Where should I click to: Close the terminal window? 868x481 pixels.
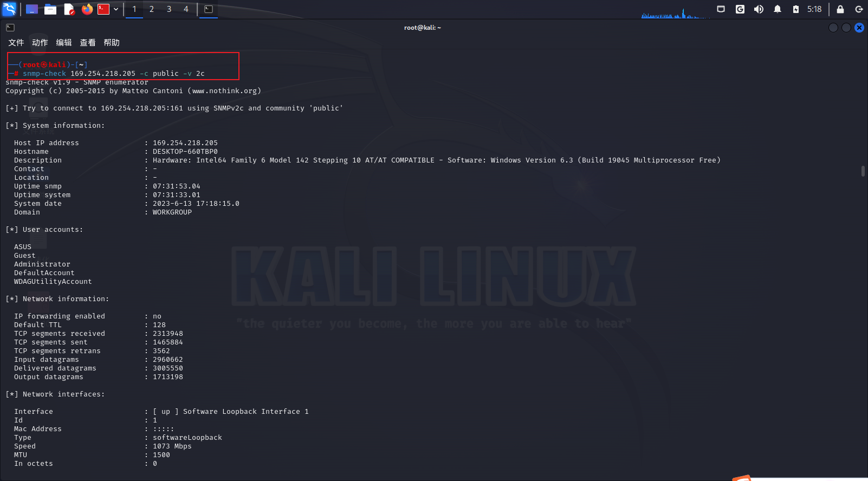click(x=859, y=28)
